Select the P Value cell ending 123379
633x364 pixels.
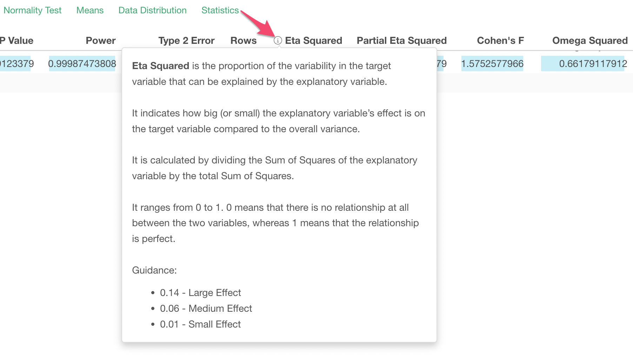point(15,63)
